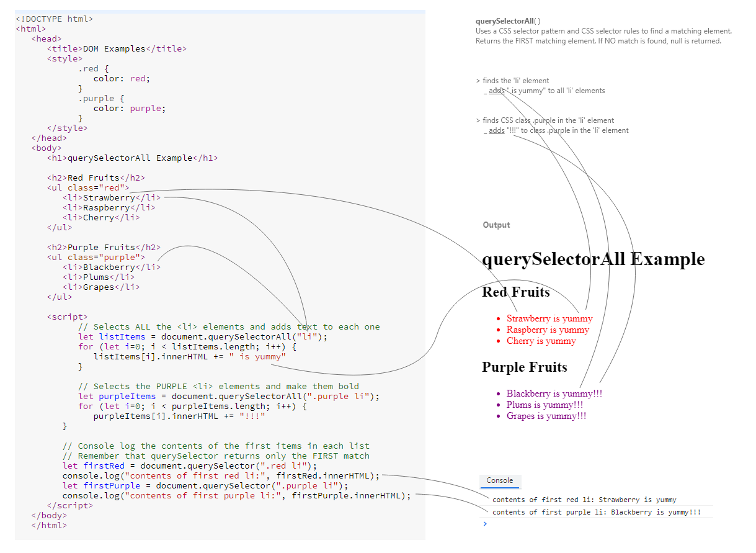Click 'Blackberry is yummy!!!' list item
The width and height of the screenshot is (756, 553).
coord(554,393)
